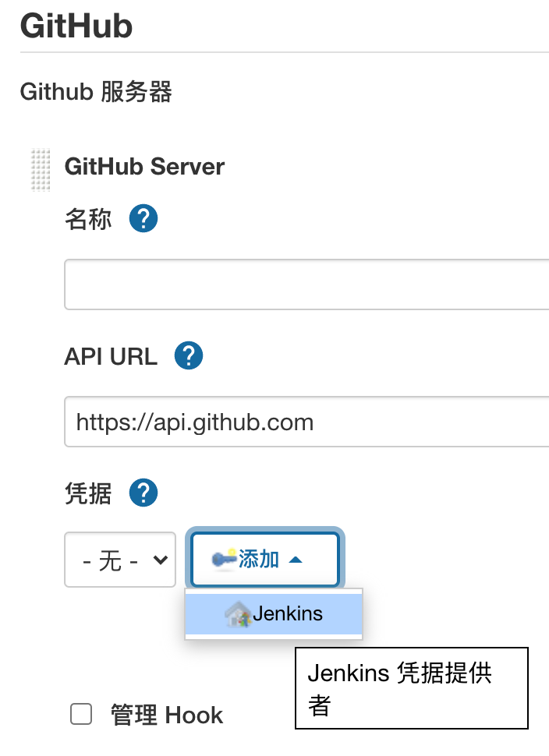Click the 添加 button
The width and height of the screenshot is (549, 756).
[x=264, y=558]
